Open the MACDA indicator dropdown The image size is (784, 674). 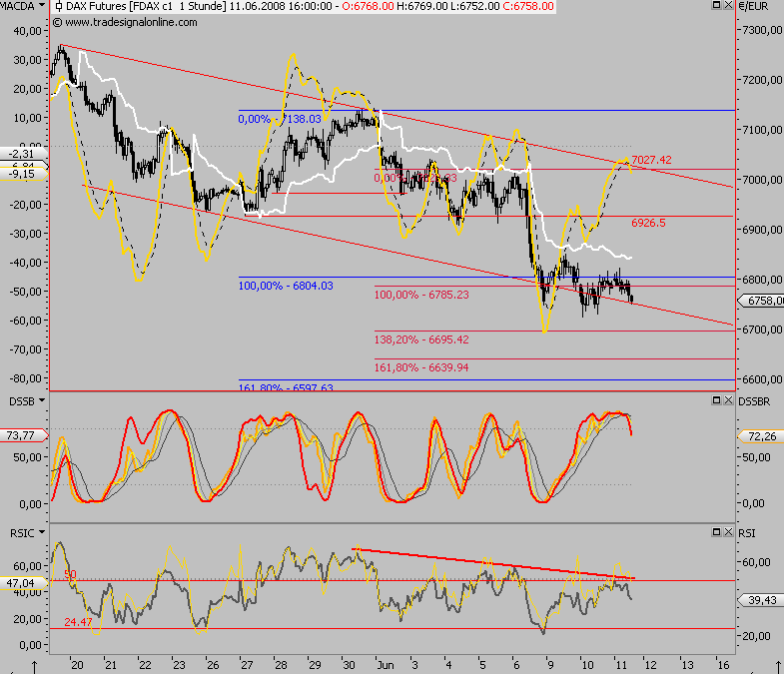coord(42,6)
